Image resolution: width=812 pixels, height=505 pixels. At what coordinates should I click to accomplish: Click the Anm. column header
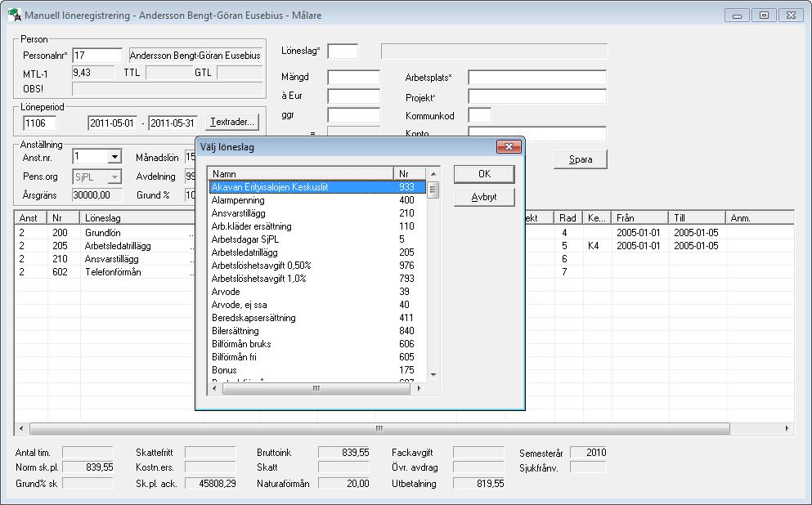759,218
